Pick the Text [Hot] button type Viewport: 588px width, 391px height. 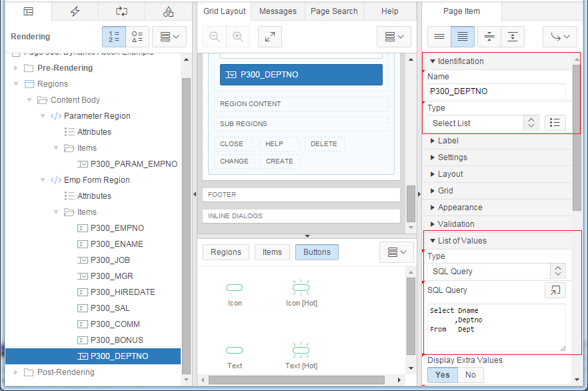[x=301, y=356]
